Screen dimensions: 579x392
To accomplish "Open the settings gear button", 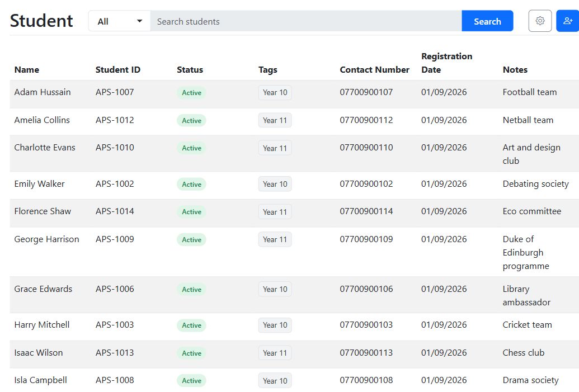I will (540, 21).
